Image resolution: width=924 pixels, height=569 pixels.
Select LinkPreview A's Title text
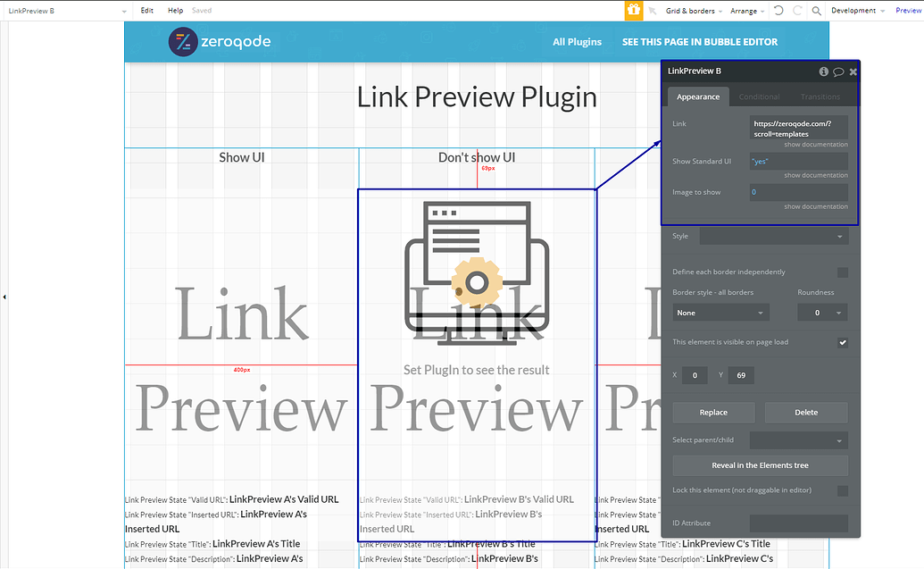[x=256, y=544]
